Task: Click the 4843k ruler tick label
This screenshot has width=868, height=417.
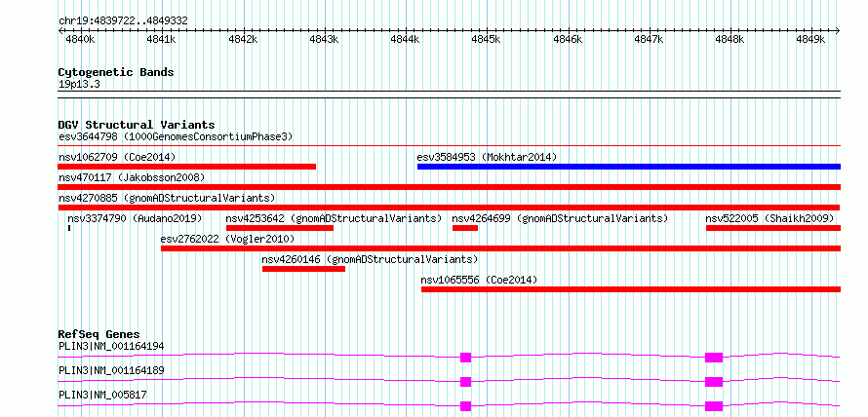Action: click(x=325, y=40)
